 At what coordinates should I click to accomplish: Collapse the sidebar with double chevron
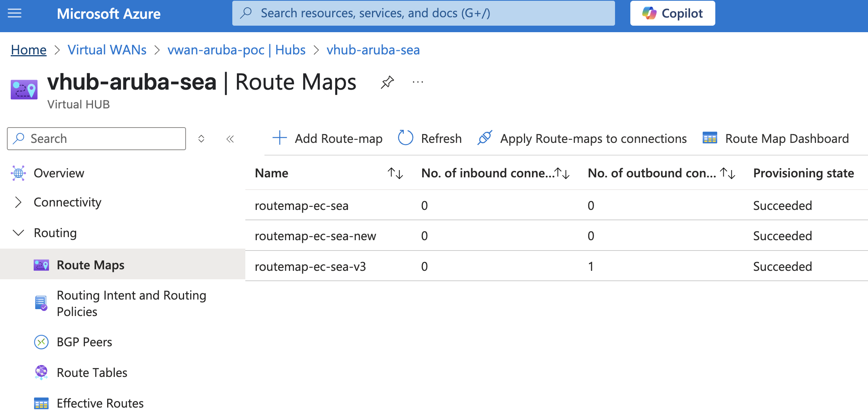click(230, 139)
